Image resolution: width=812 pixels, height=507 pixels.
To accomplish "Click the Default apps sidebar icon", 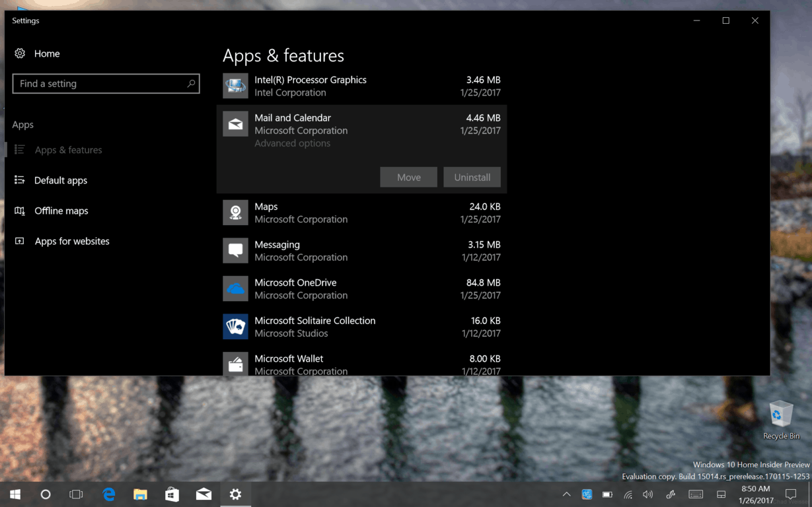I will (x=20, y=180).
